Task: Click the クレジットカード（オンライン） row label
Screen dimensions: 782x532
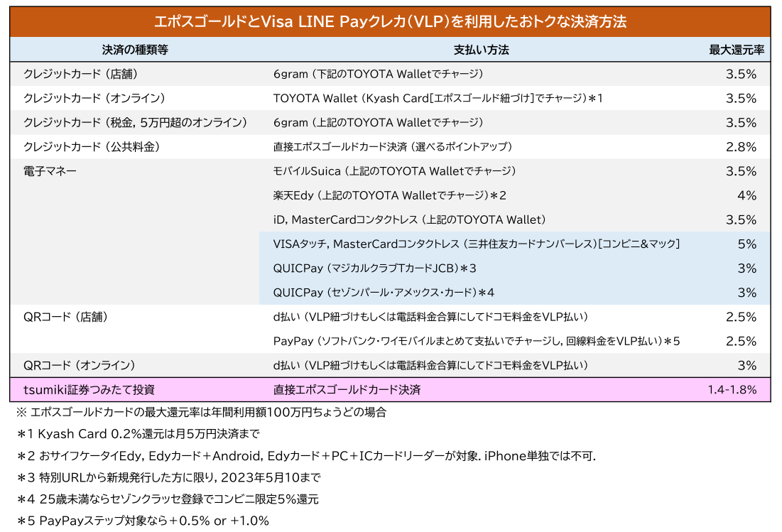Action: [94, 98]
